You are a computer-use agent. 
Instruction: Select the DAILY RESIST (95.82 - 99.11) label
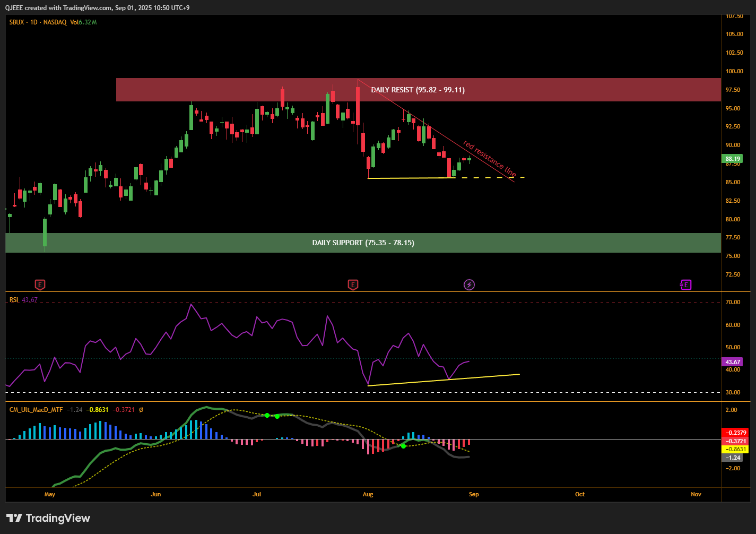click(418, 90)
